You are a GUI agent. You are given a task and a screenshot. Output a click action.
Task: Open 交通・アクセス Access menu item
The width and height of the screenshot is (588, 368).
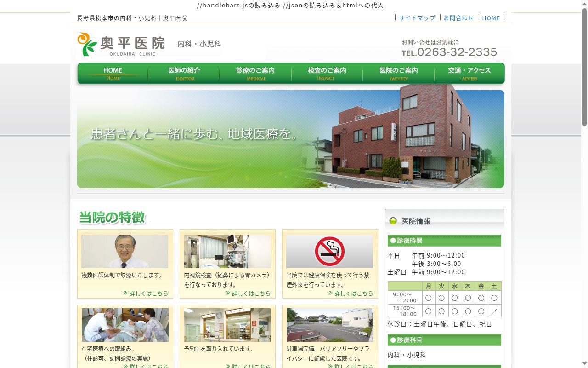coord(469,74)
